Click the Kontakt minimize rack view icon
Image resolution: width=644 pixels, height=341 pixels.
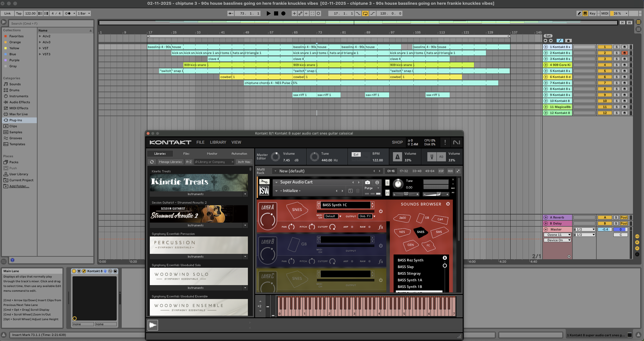458,171
